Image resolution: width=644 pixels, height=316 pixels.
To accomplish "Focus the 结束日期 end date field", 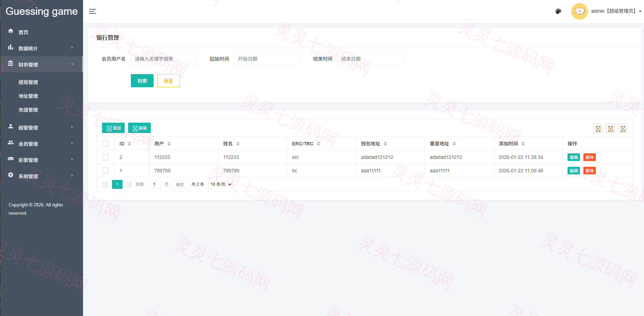I will click(x=370, y=59).
